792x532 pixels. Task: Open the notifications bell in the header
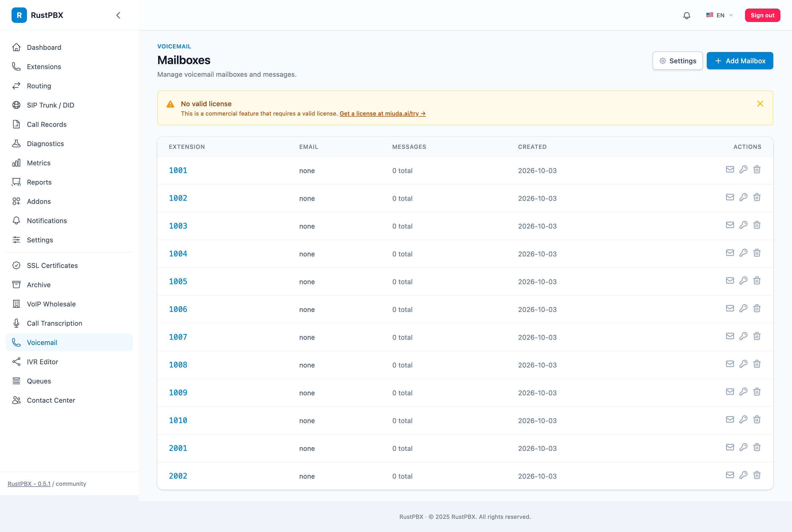click(686, 15)
